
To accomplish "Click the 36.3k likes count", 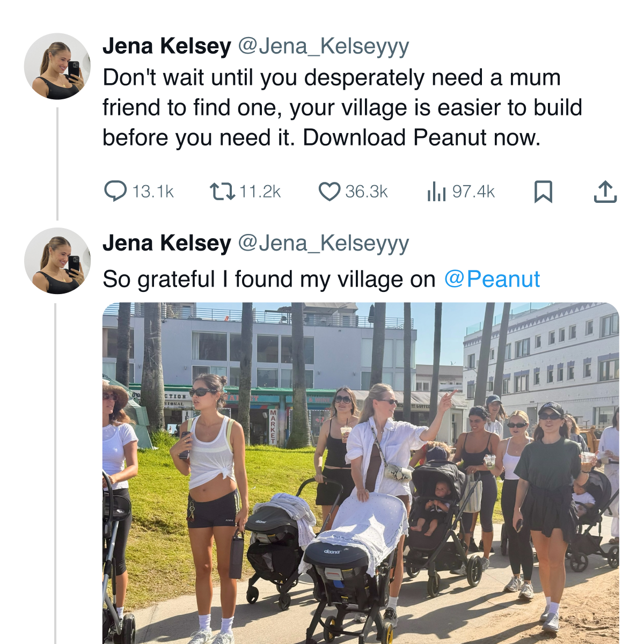I will point(367,192).
